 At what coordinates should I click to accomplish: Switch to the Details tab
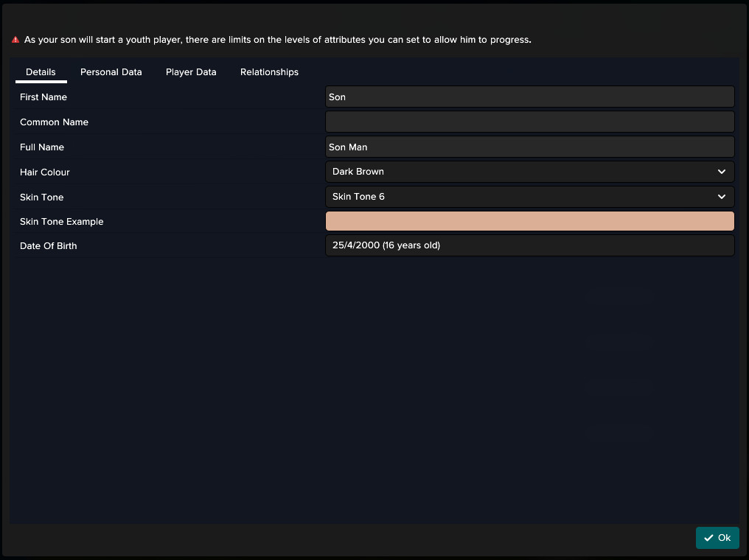pyautogui.click(x=41, y=72)
